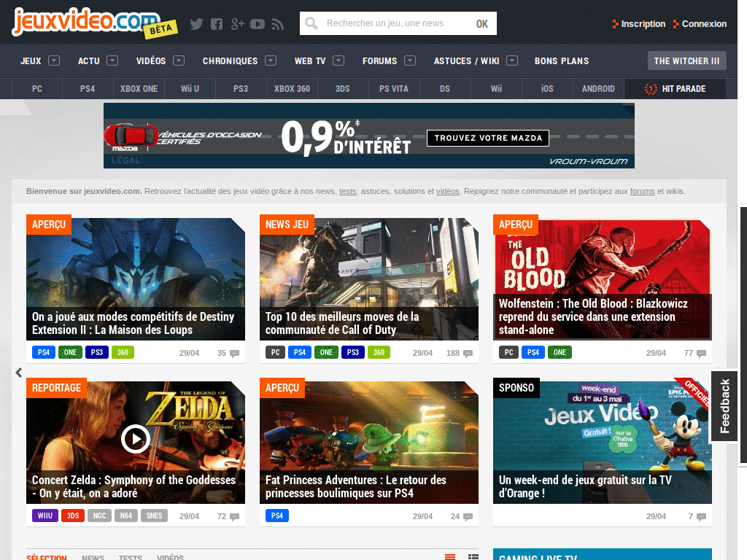The width and height of the screenshot is (747, 560).
Task: Select SNES tag under Zelda article
Action: [x=155, y=516]
